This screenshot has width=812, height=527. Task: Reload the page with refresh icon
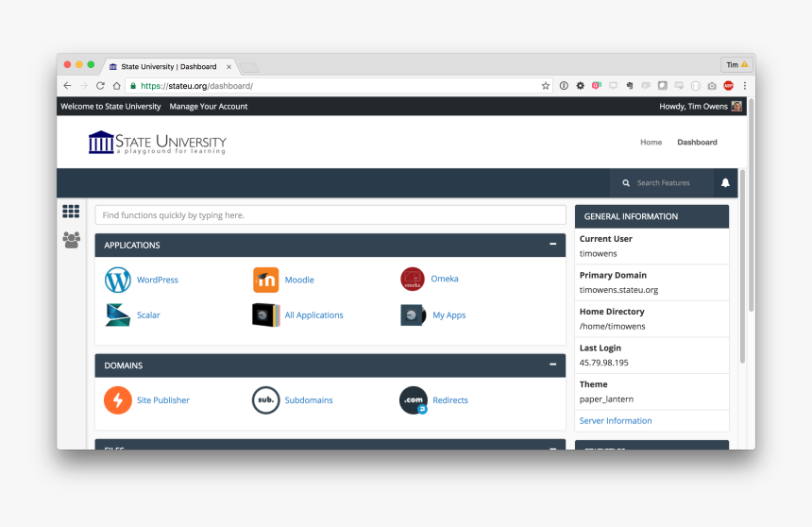100,86
